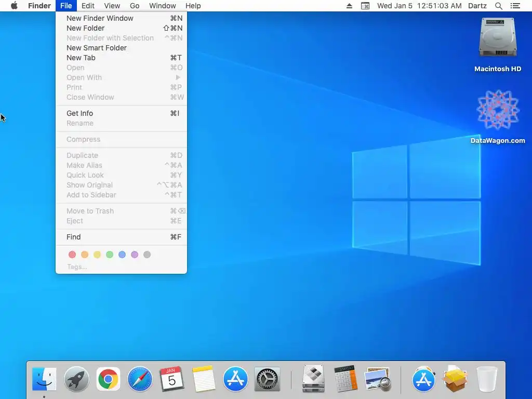Screen dimensions: 532x399
Task: Click the Tags... menu entry
Action: 77,267
